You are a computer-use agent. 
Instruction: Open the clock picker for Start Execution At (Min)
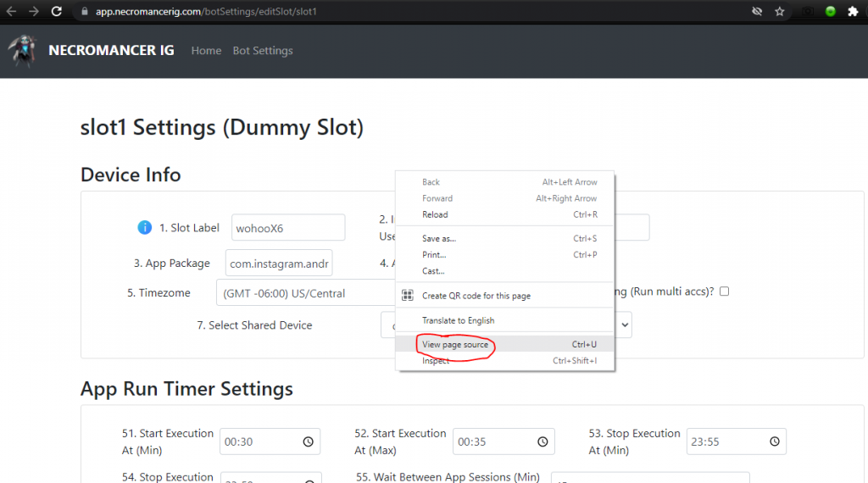click(309, 441)
